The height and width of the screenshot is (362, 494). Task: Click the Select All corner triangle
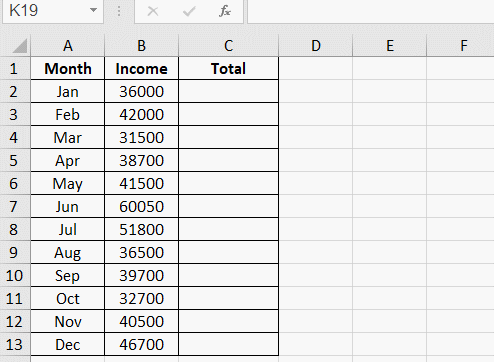point(20,46)
